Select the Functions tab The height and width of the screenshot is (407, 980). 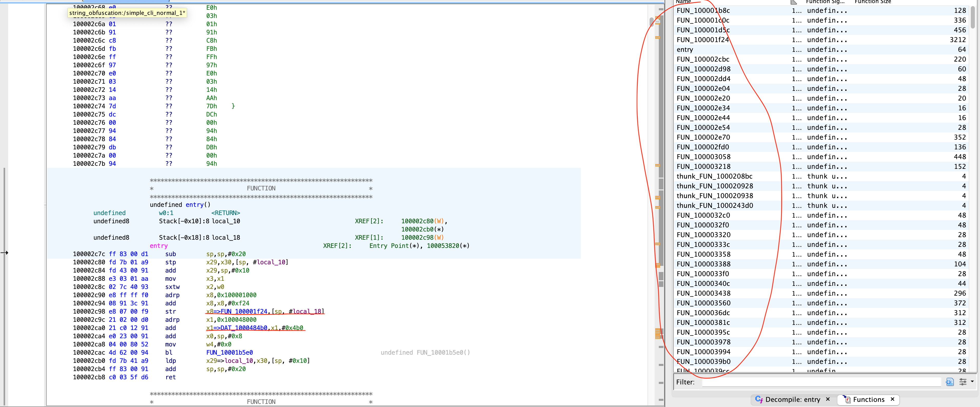tap(869, 399)
